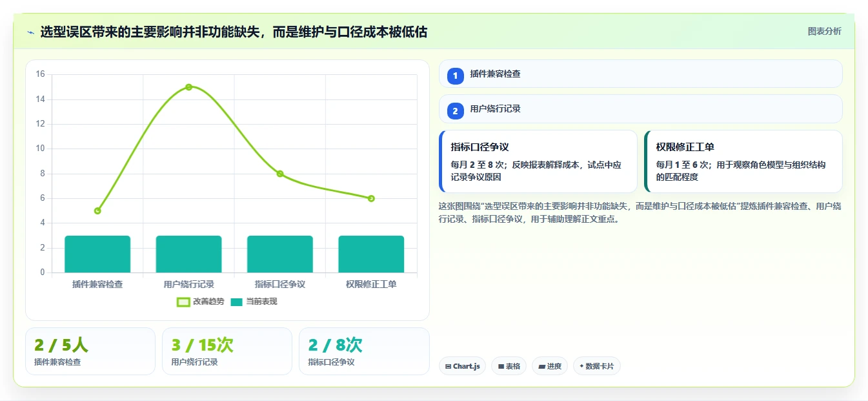Click the 指标口径争议 info card
This screenshot has height=401, width=868.
click(x=538, y=161)
